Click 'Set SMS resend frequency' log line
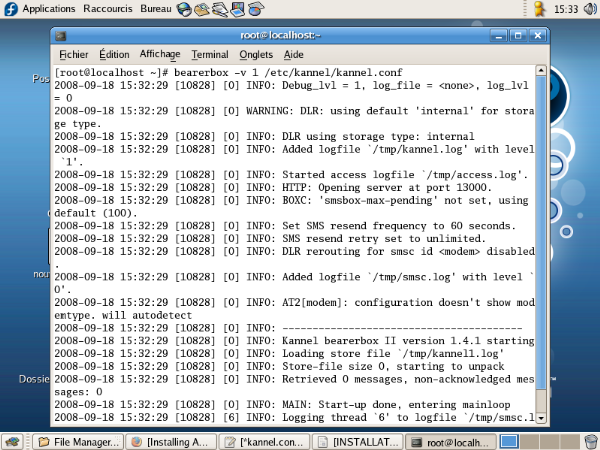The width and height of the screenshot is (600, 450). tap(285, 226)
